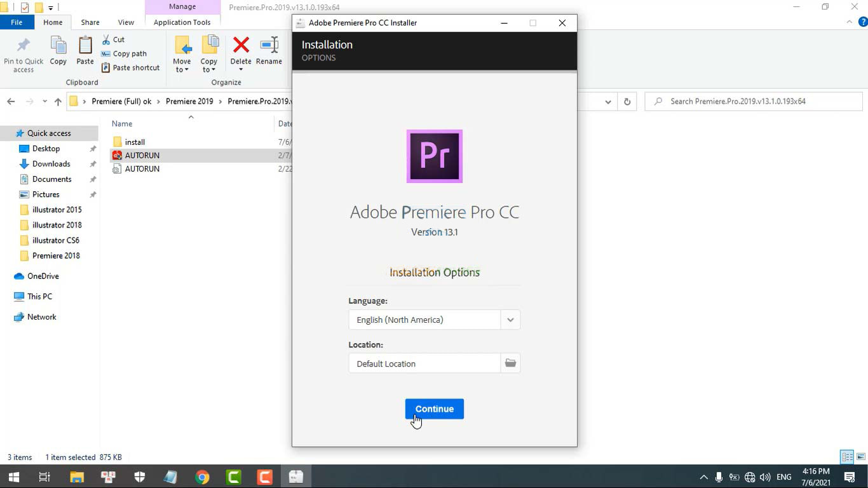868x488 pixels.
Task: Switch to the Share ribbon tab
Action: pyautogui.click(x=90, y=22)
